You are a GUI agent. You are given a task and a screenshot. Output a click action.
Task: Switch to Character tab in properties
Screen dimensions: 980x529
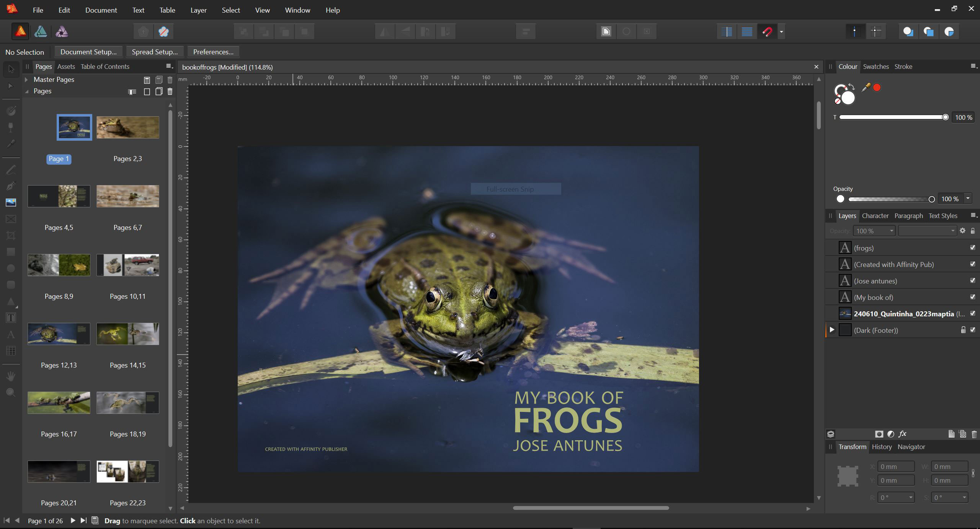875,216
